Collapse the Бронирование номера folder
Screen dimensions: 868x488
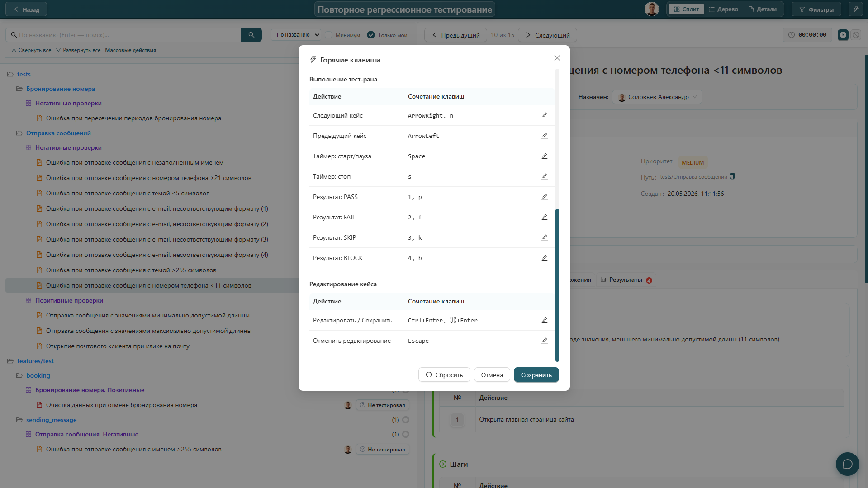(19, 89)
